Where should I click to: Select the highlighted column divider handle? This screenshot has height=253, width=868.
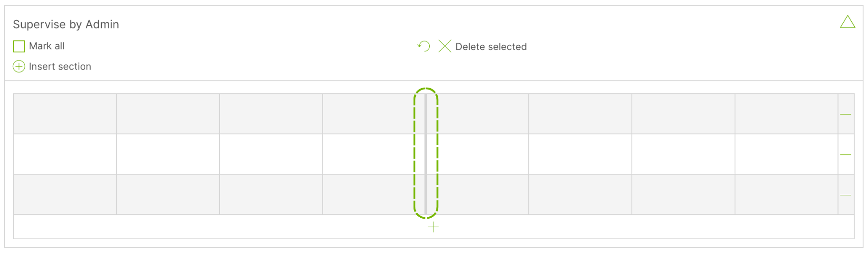(x=425, y=154)
